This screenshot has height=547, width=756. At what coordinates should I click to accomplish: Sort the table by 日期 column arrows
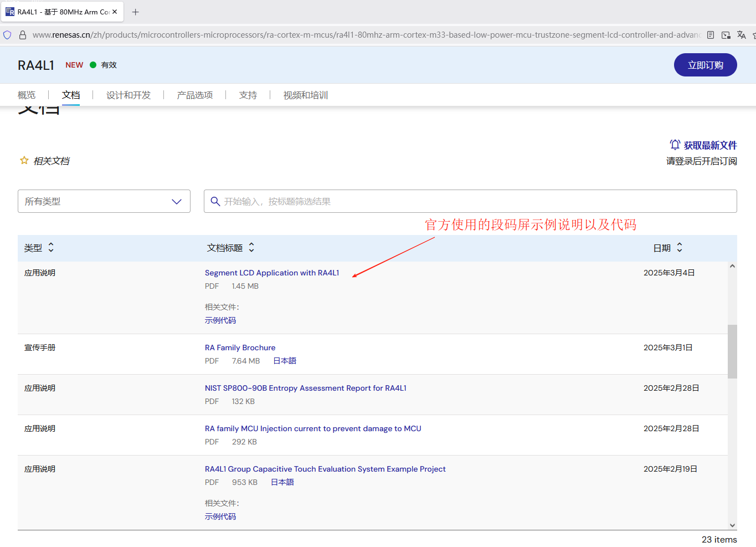(x=680, y=248)
